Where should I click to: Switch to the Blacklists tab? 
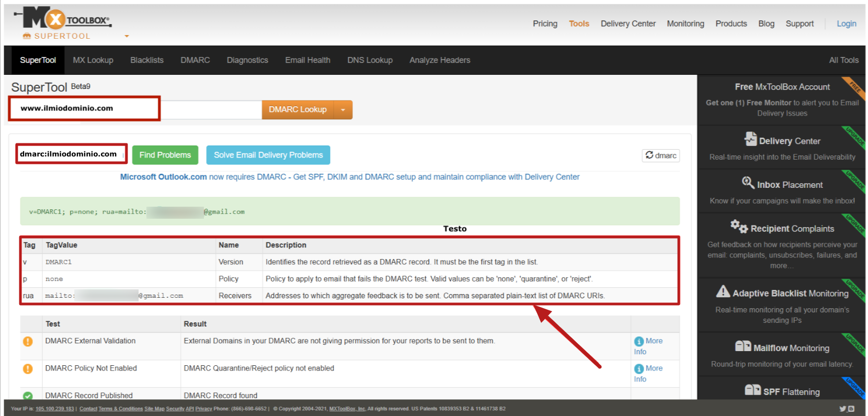click(147, 60)
